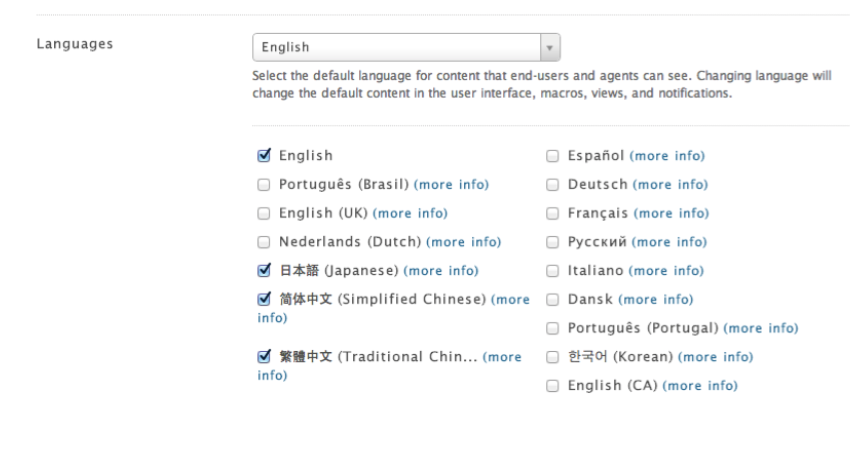Select the Languages section label
Viewport: 859px width, 452px height.
tap(75, 44)
